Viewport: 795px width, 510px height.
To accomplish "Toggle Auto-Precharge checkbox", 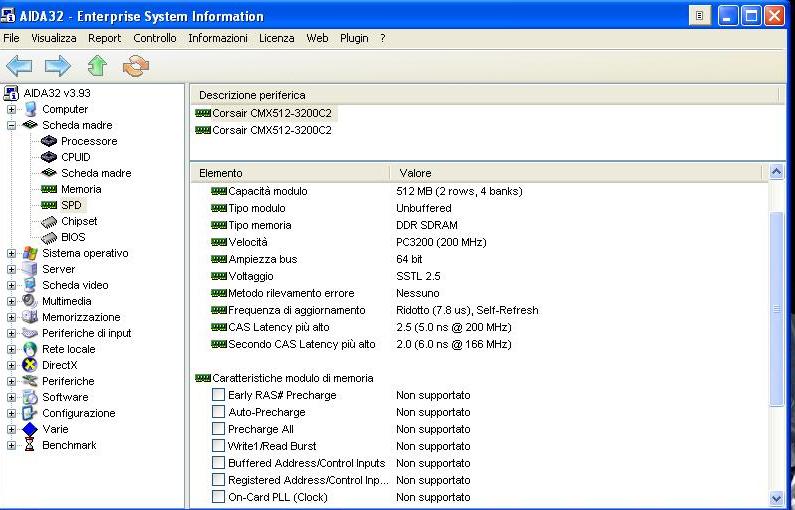I will point(219,412).
